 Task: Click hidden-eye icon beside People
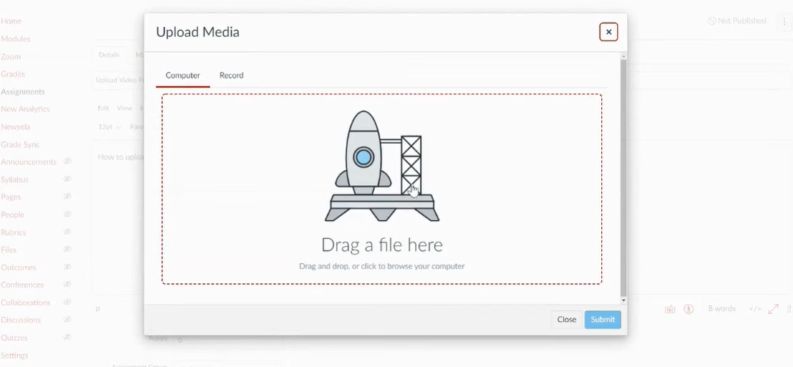67,214
